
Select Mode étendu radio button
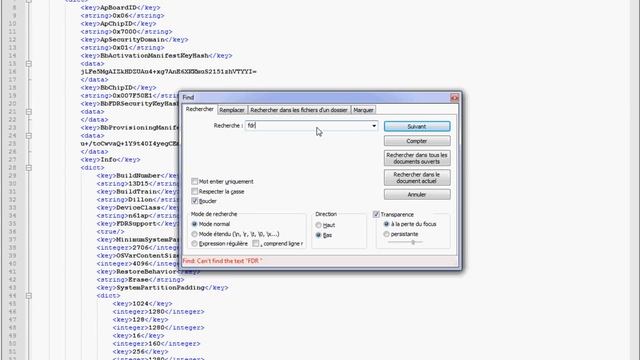point(195,234)
